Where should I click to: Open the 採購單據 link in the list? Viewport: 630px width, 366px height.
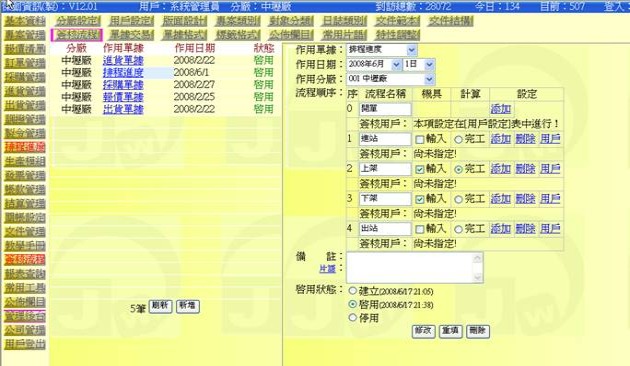pyautogui.click(x=123, y=85)
